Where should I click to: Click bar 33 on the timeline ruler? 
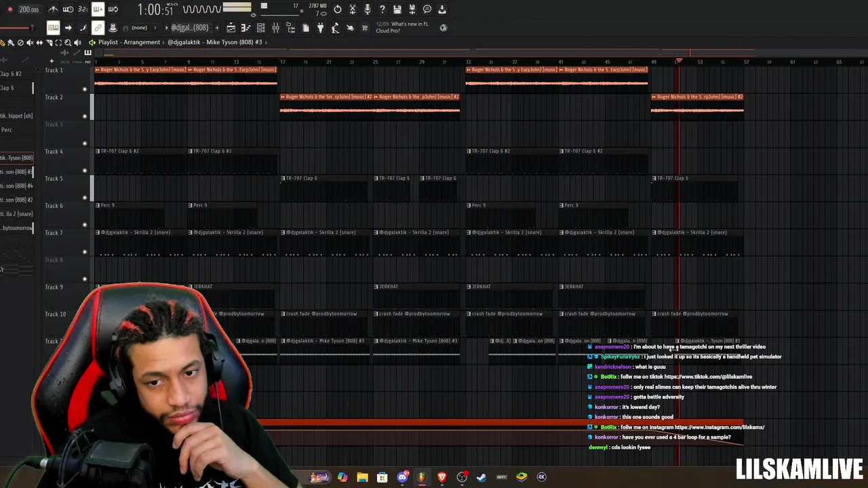[468, 62]
